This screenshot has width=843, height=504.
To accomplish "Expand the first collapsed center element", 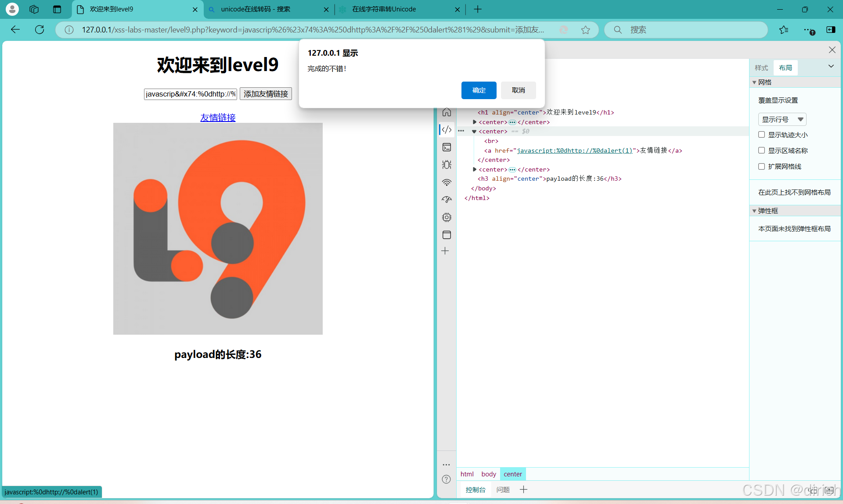I will pos(475,122).
